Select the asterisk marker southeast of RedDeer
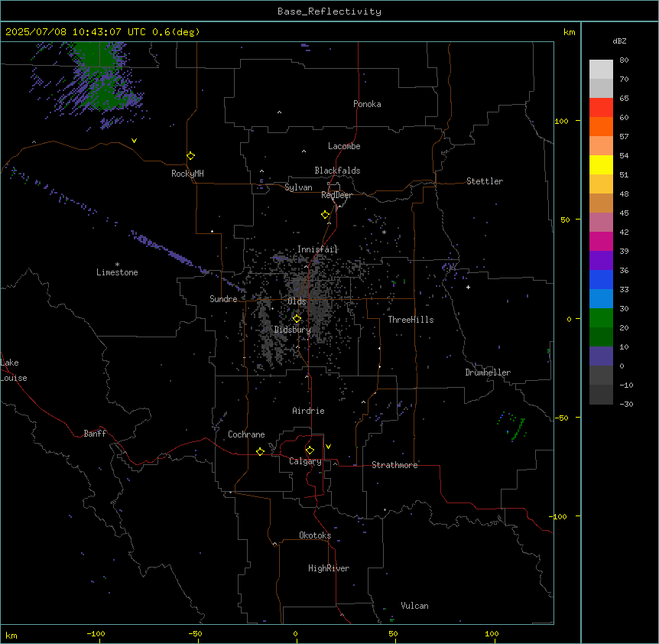659x644 pixels. pyautogui.click(x=384, y=232)
